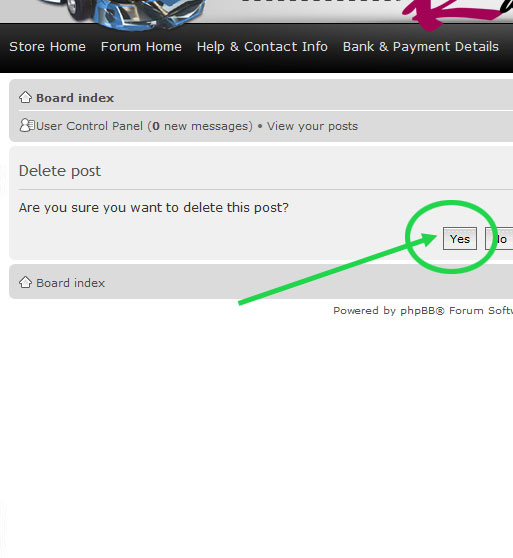
Task: Go to Forum Home in navigation bar
Action: (x=141, y=47)
